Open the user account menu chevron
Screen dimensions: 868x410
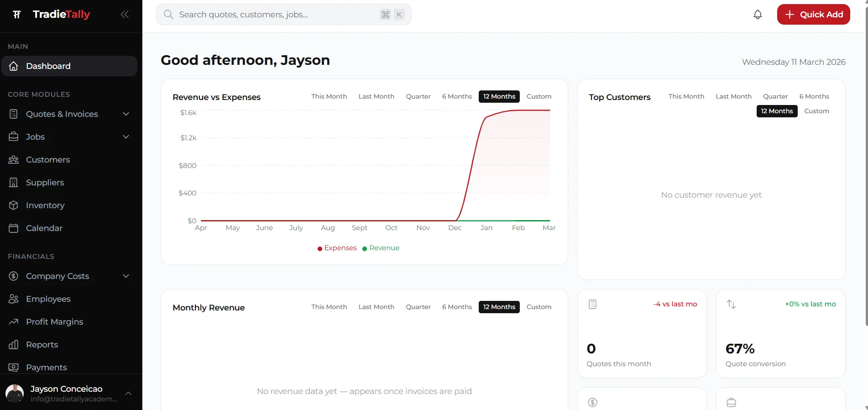[128, 393]
